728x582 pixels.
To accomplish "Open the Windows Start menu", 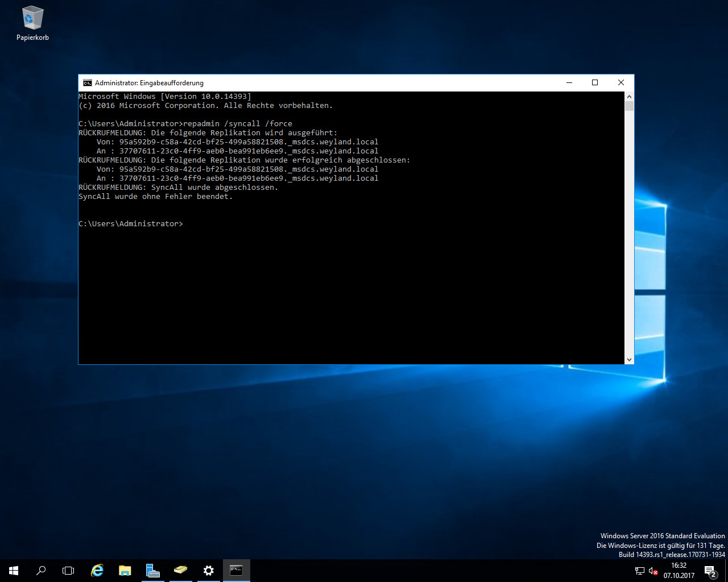I will coord(14,570).
